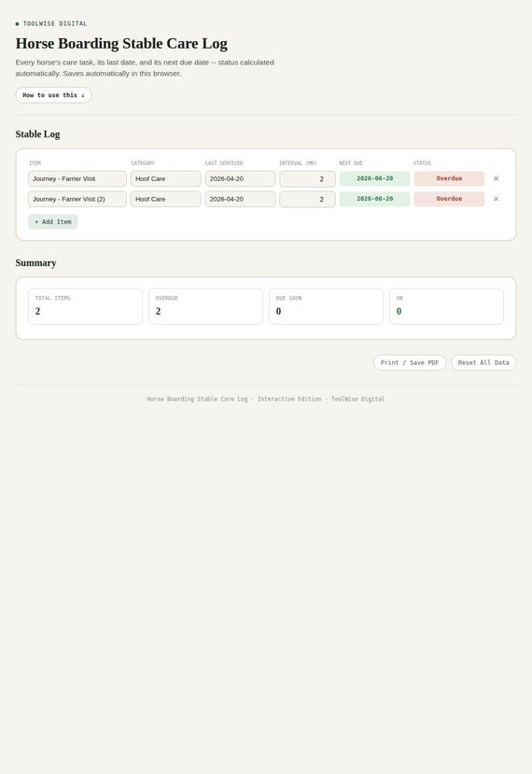Click the Due Soon summary card

click(x=327, y=306)
